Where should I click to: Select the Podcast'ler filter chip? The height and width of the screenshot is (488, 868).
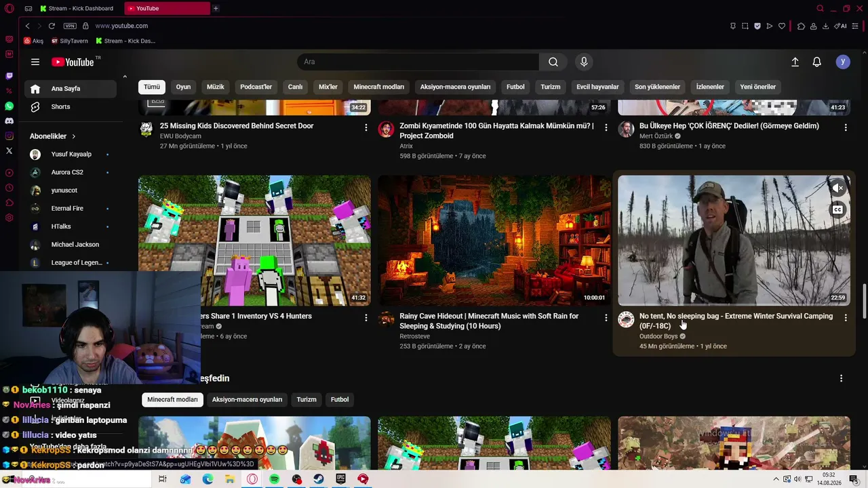pyautogui.click(x=256, y=87)
